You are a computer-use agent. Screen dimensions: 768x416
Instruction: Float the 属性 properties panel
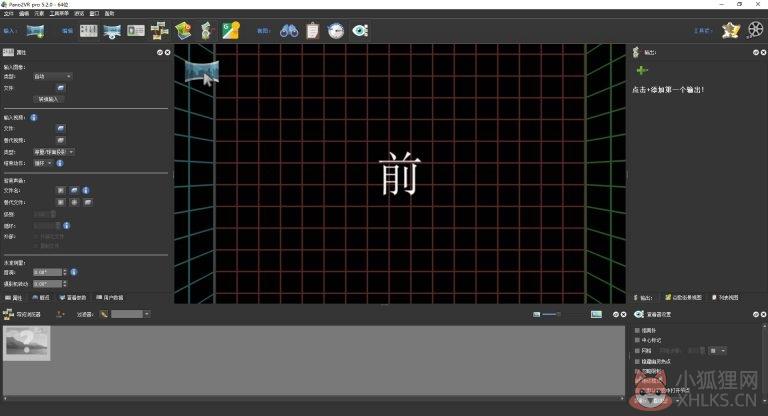point(160,52)
